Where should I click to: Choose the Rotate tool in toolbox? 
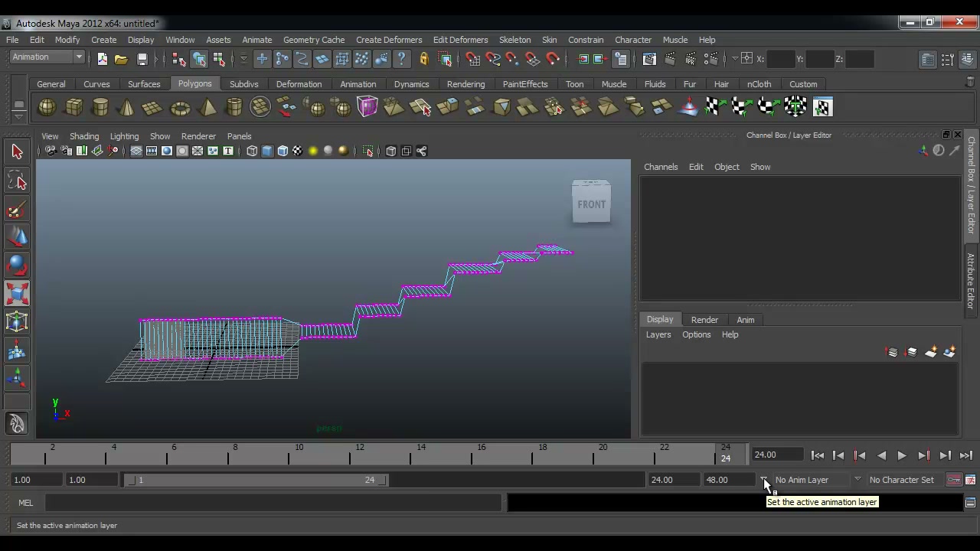pyautogui.click(x=17, y=266)
